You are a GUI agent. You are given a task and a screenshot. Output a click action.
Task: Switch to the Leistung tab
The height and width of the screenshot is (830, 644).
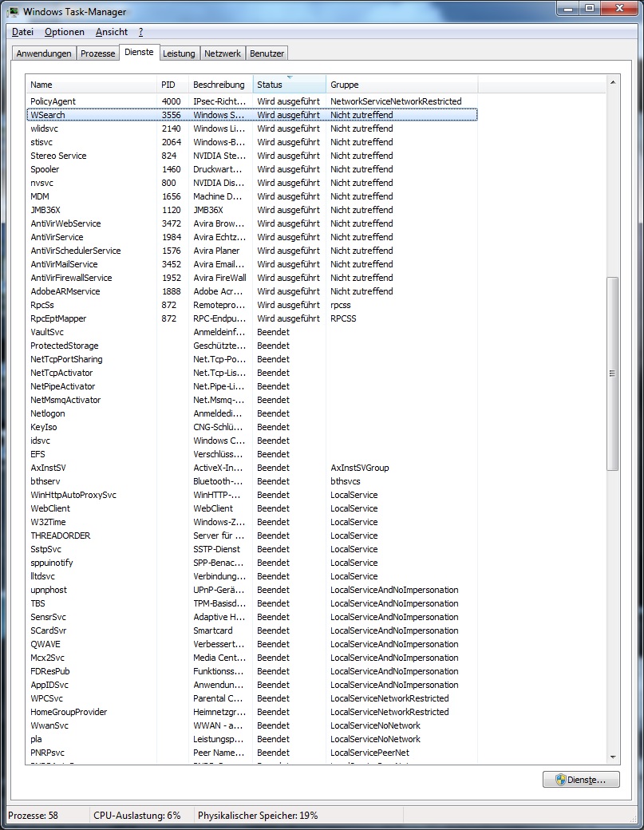click(179, 53)
